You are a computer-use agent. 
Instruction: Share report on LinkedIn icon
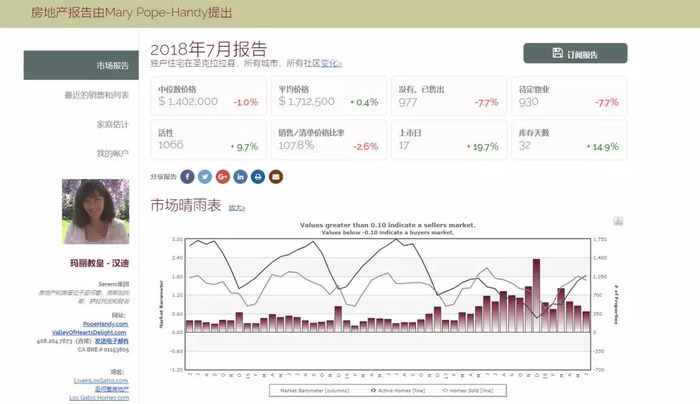tap(240, 177)
